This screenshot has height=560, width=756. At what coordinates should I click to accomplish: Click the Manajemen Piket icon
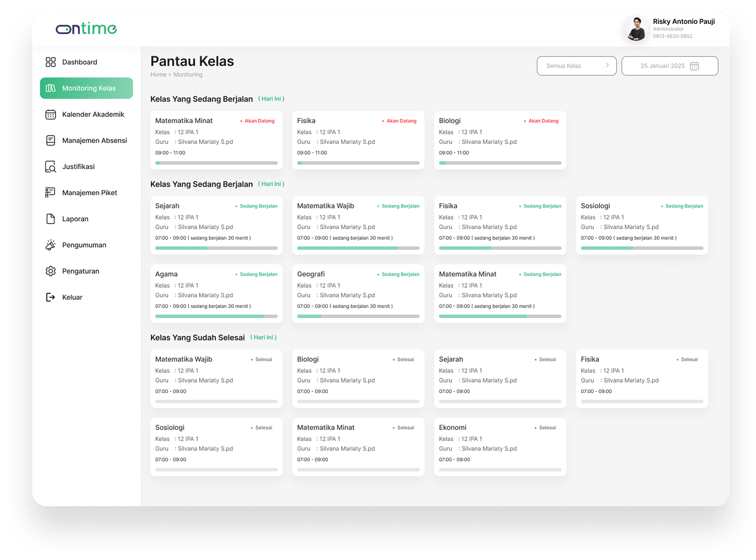pyautogui.click(x=50, y=193)
